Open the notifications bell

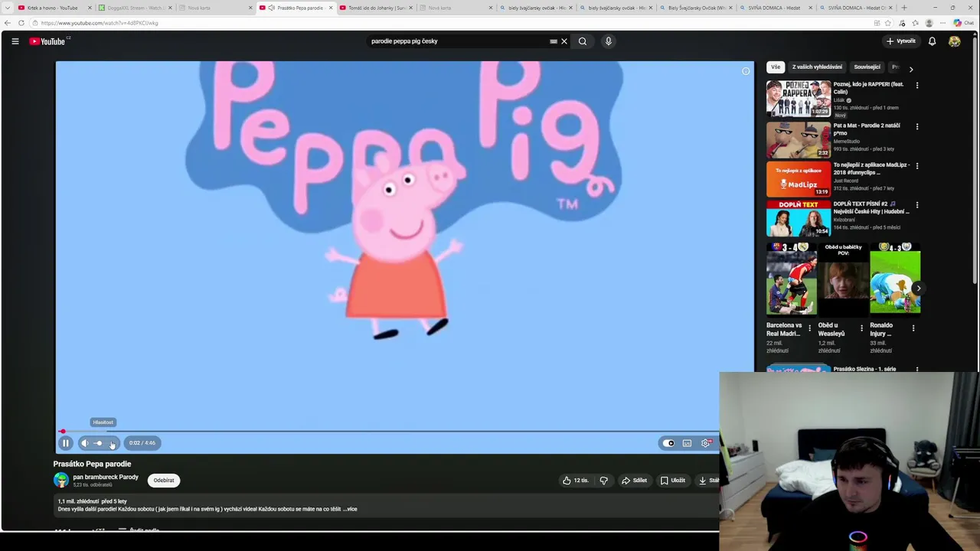tap(932, 41)
